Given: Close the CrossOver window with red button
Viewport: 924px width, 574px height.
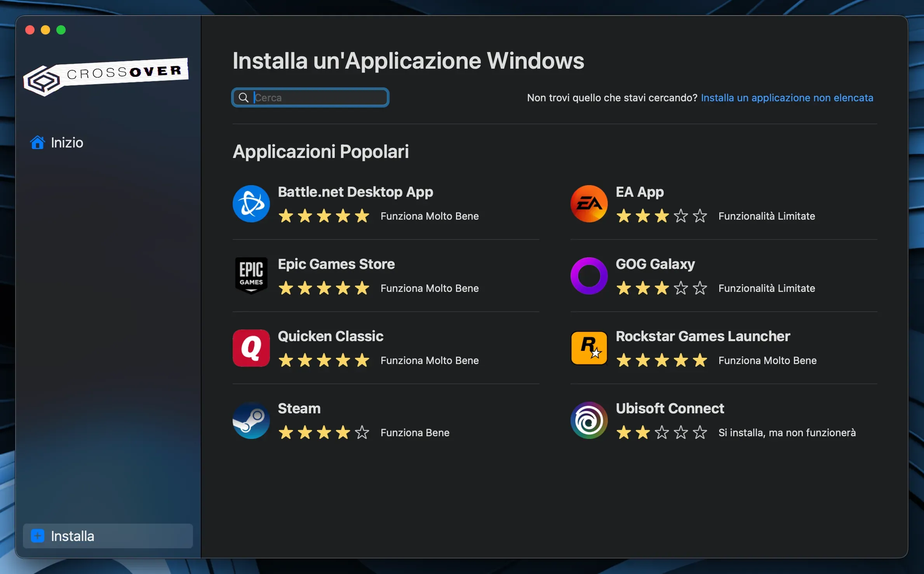Looking at the screenshot, I should (30, 30).
